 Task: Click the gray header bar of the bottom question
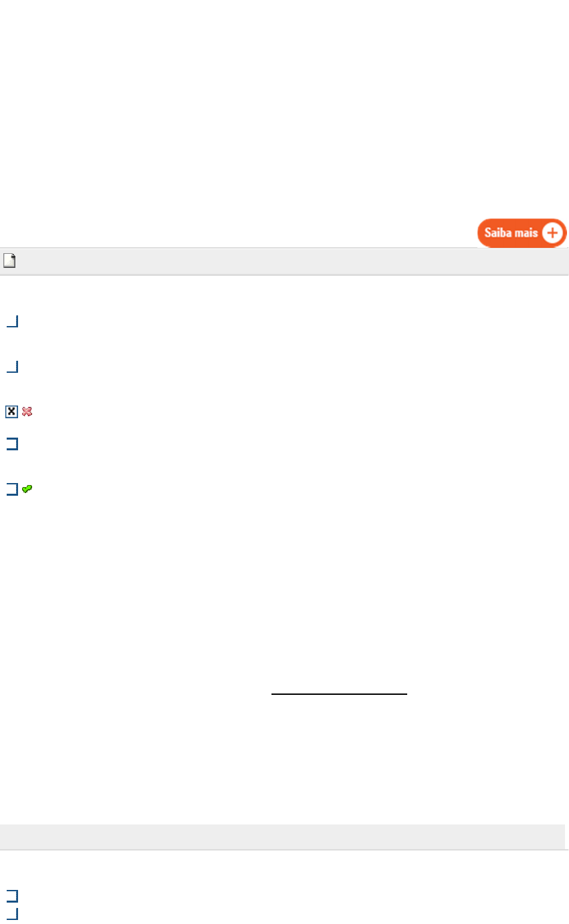[282, 836]
